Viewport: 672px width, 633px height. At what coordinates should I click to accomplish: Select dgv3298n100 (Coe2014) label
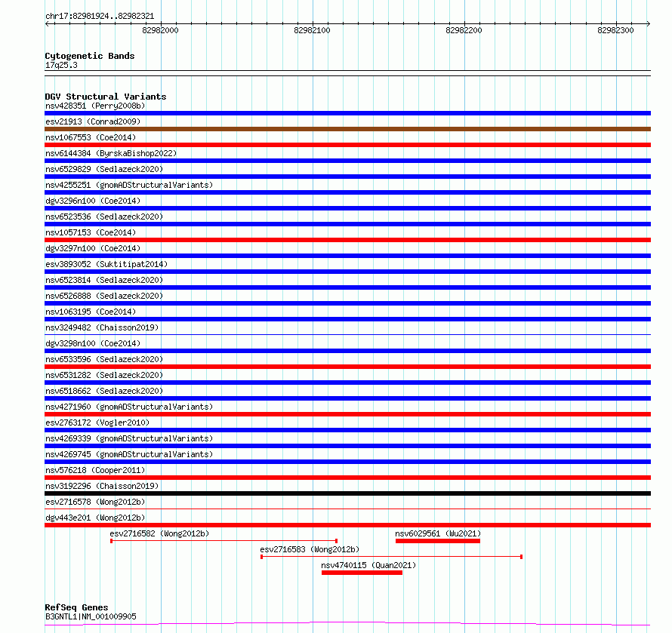[x=93, y=343]
